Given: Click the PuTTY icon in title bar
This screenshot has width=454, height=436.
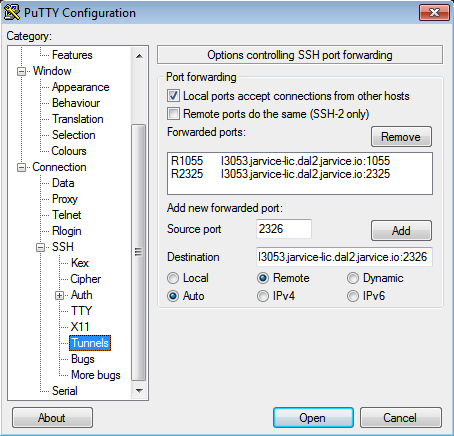Looking at the screenshot, I should pos(12,12).
